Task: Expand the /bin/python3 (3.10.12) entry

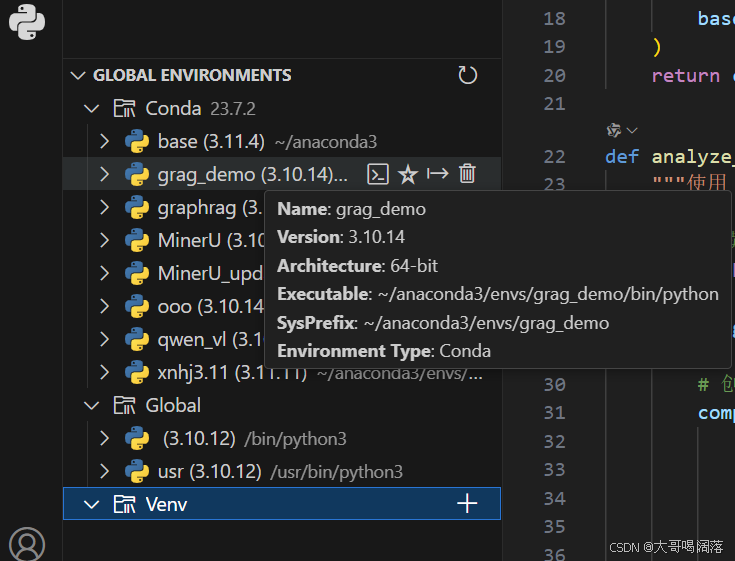Action: coord(105,438)
